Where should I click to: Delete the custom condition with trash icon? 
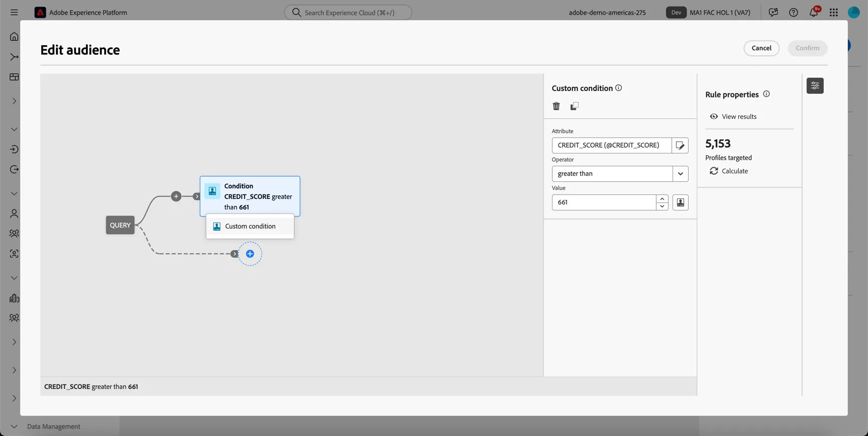[x=556, y=106]
